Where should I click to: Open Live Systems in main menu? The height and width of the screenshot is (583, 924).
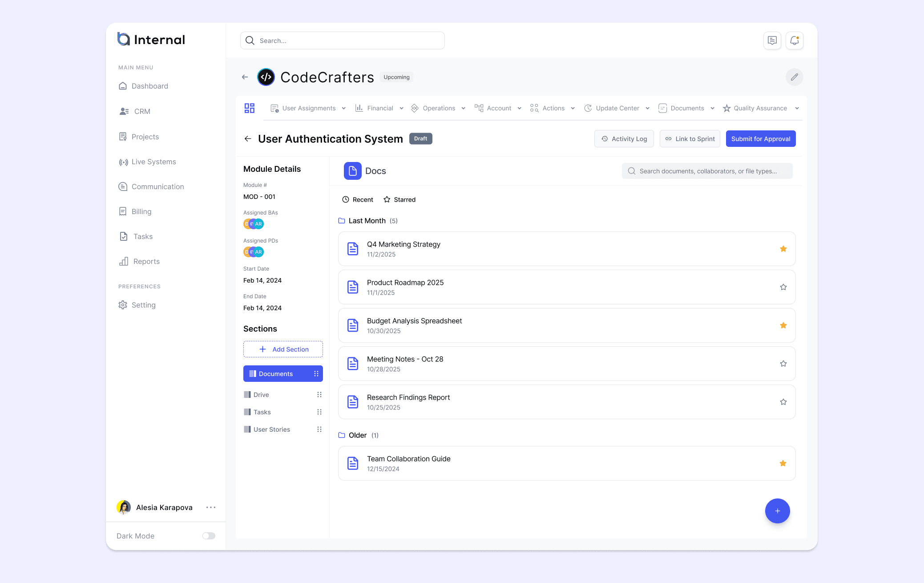click(153, 162)
